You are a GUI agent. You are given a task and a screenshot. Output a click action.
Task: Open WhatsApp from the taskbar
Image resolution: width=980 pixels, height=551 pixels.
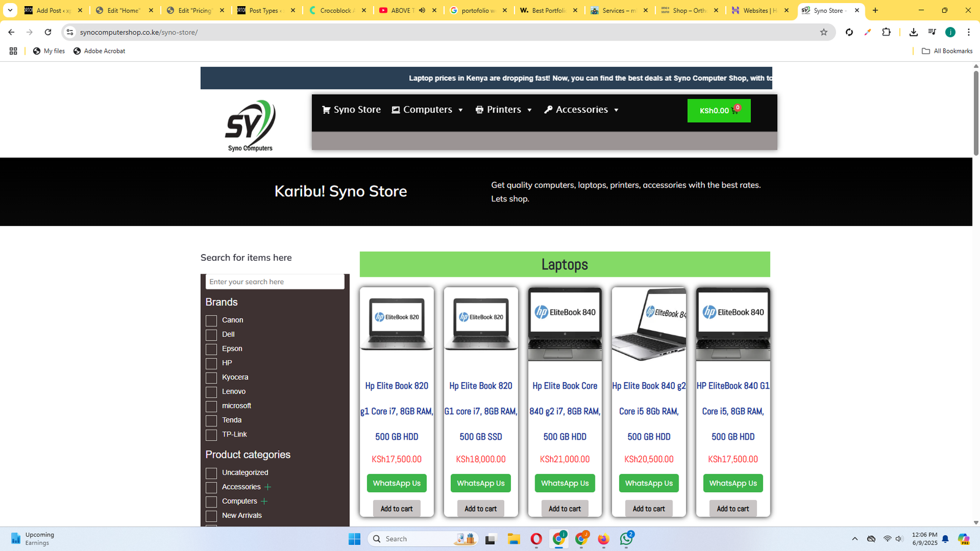tap(627, 539)
